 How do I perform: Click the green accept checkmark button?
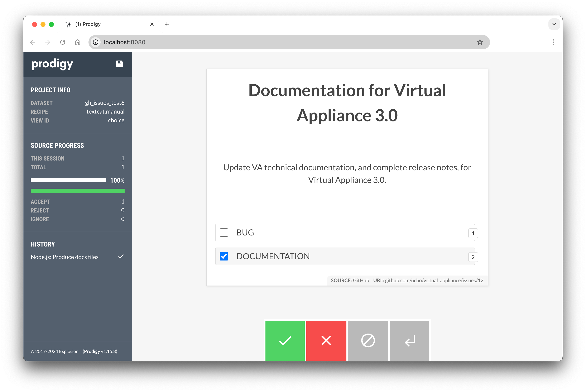(285, 340)
